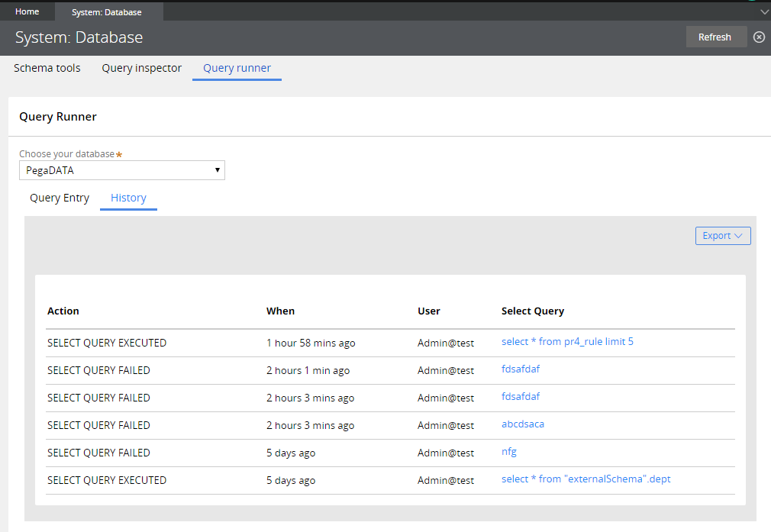Screen dimensions: 771x532
Task: Open the abcdsaca query link
Action: [523, 424]
